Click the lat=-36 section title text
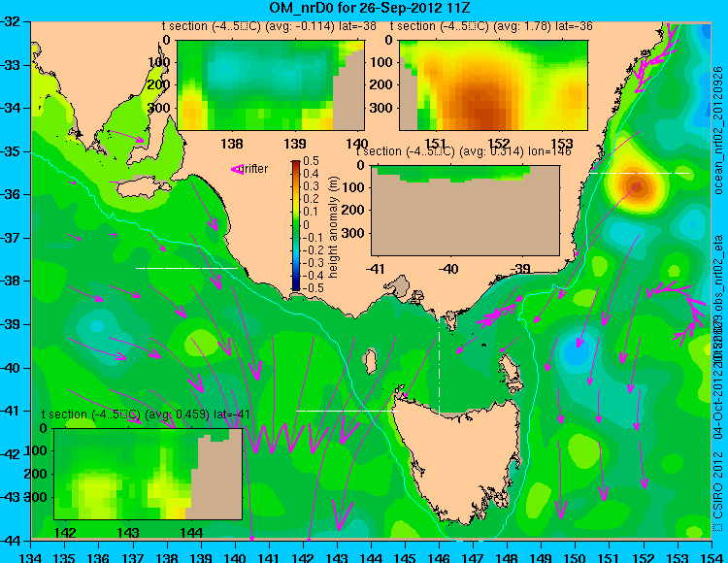 491,26
